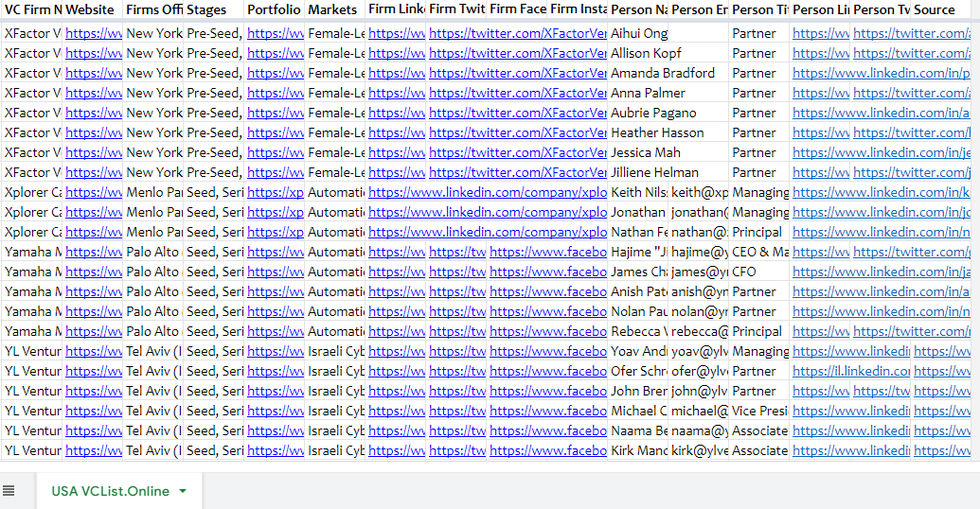Screen dimensions: 980x509
Task: Open Ofer Schreiber's il.linkedin.com profile link
Action: pos(851,371)
